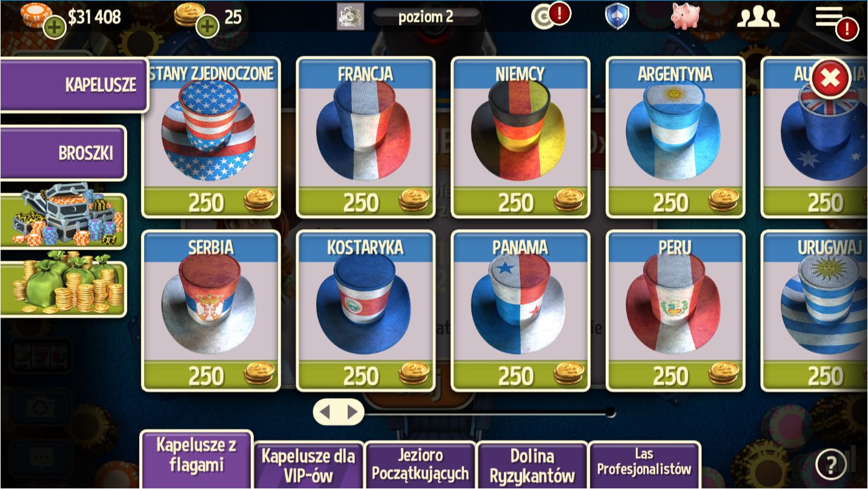Open the piggy bank icon
This screenshot has height=489, width=868.
[x=685, y=16]
